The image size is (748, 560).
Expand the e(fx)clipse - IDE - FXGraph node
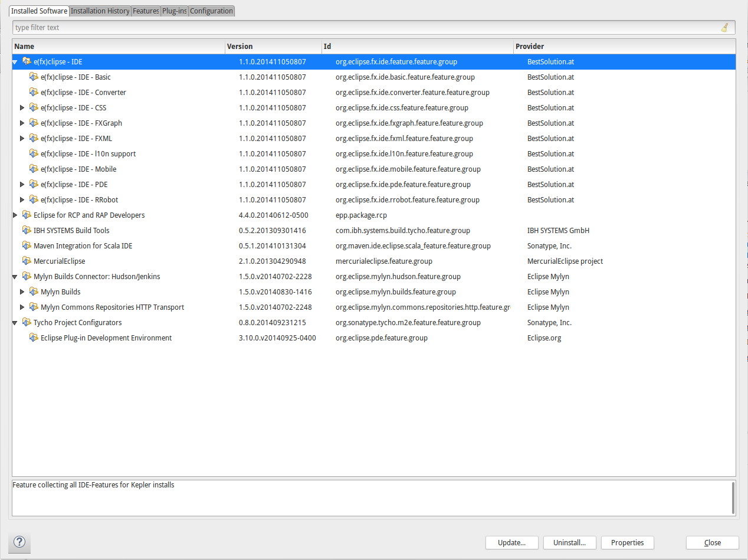[x=22, y=123]
